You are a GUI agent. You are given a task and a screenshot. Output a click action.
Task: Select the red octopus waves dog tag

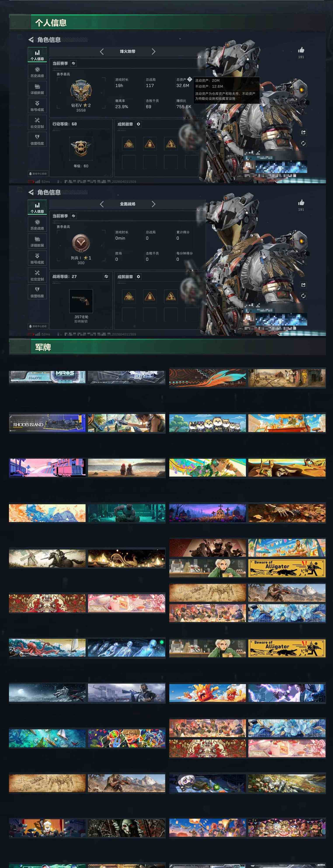(47, 648)
